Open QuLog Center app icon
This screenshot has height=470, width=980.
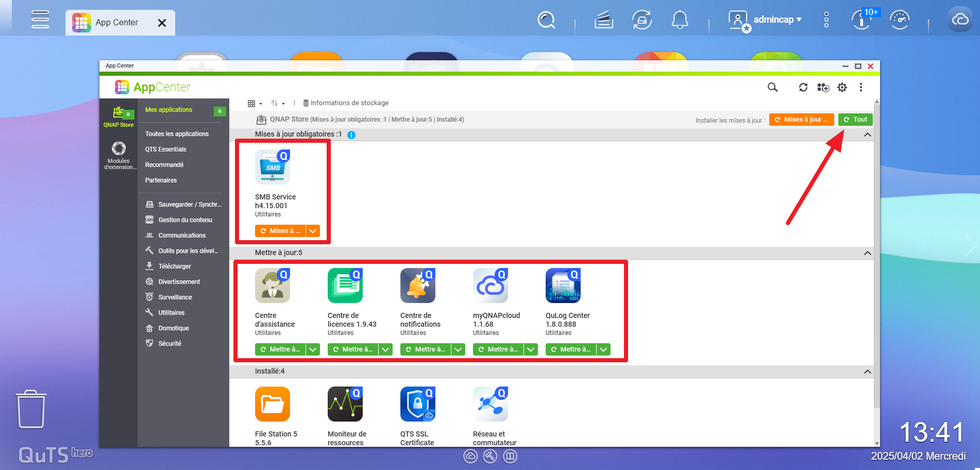[563, 286]
